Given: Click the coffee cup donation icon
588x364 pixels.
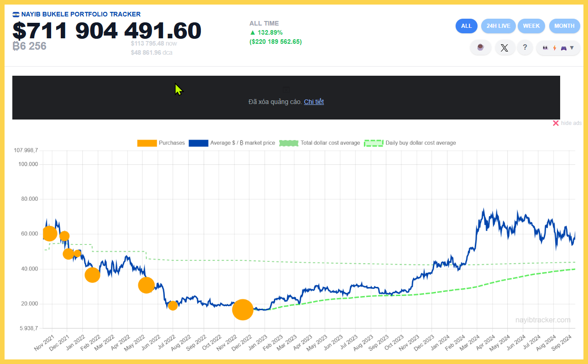Looking at the screenshot, I should click(481, 47).
